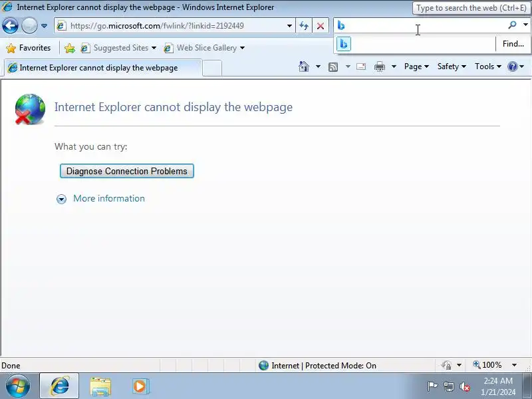Click the Find... button

[x=513, y=44]
